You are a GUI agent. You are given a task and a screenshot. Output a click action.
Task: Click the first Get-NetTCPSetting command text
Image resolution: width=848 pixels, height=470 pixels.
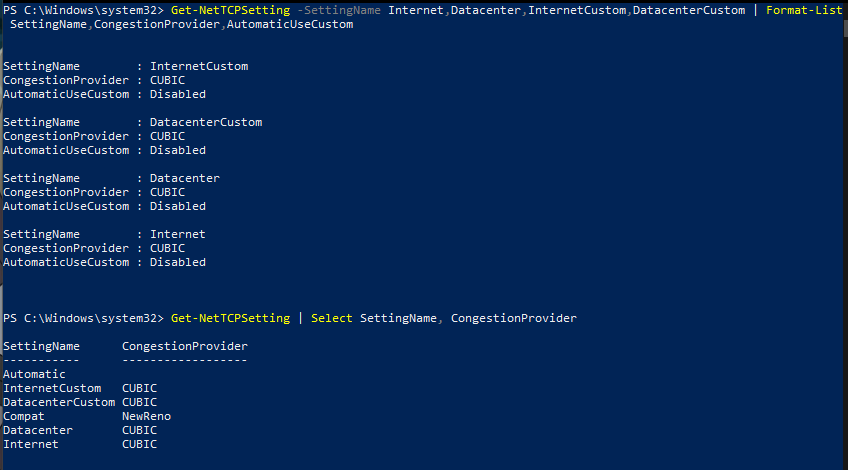point(230,10)
